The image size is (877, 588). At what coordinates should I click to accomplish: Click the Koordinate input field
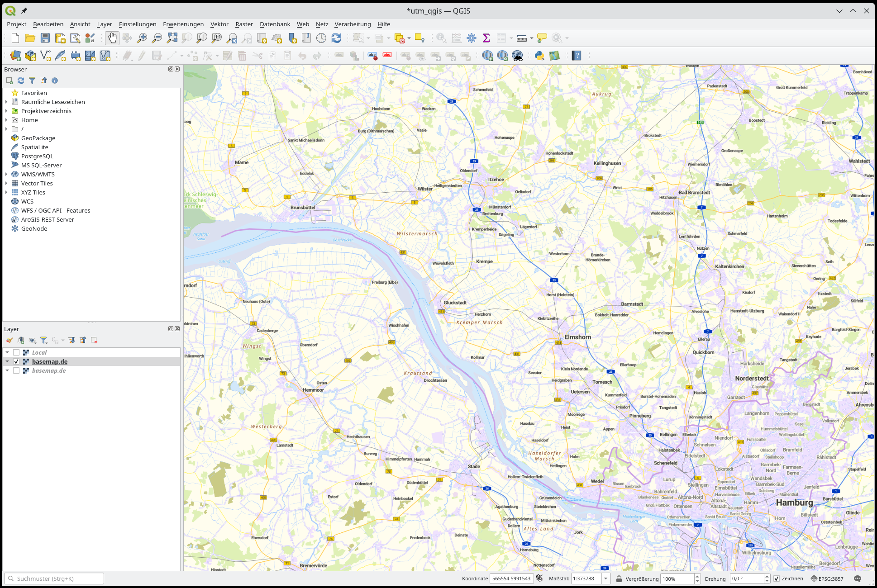(x=511, y=579)
